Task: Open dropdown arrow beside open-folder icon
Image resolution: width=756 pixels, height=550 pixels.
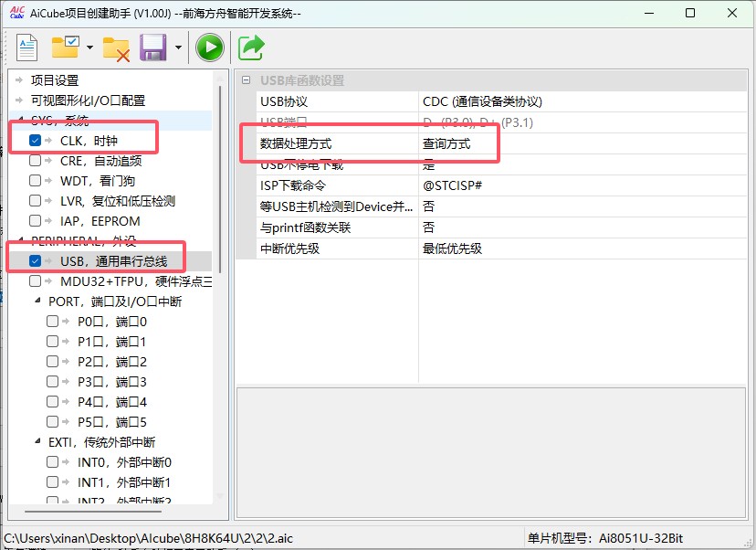Action: click(x=89, y=48)
